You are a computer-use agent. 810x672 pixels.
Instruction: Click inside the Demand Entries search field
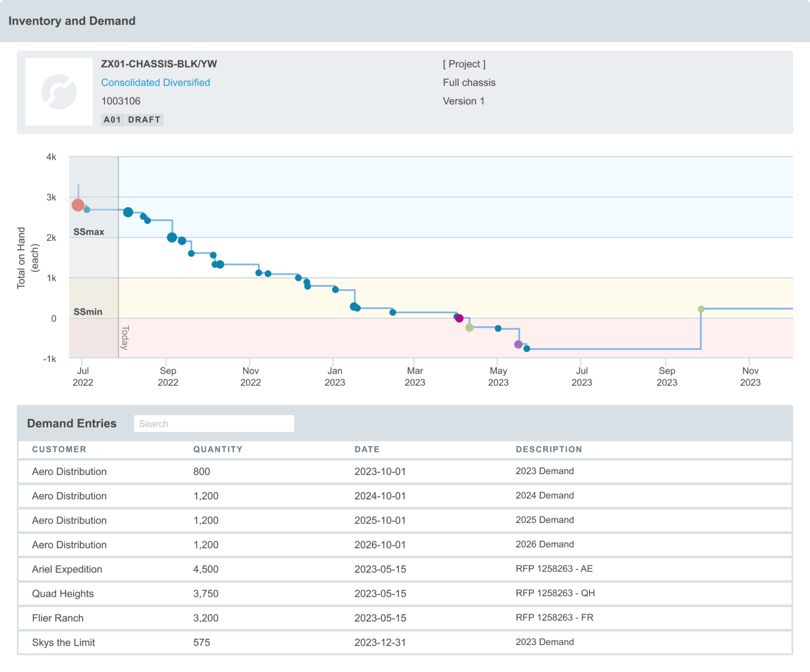(213, 423)
